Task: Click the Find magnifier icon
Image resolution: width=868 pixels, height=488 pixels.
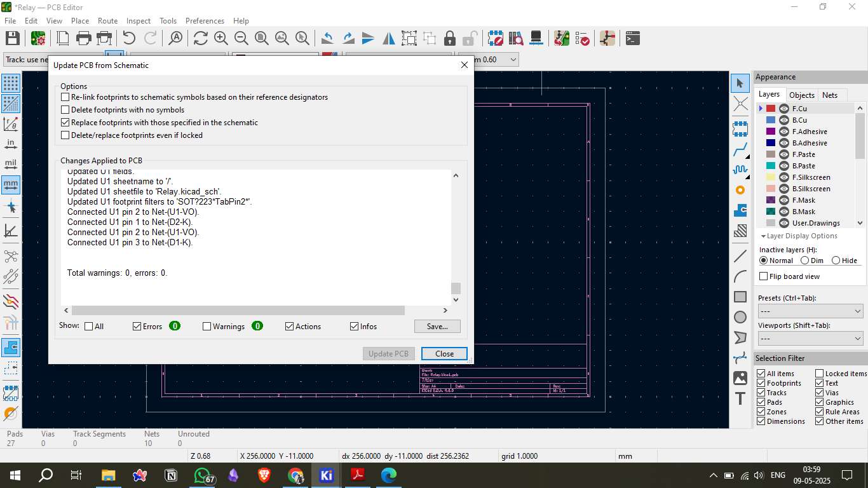Action: tap(175, 38)
